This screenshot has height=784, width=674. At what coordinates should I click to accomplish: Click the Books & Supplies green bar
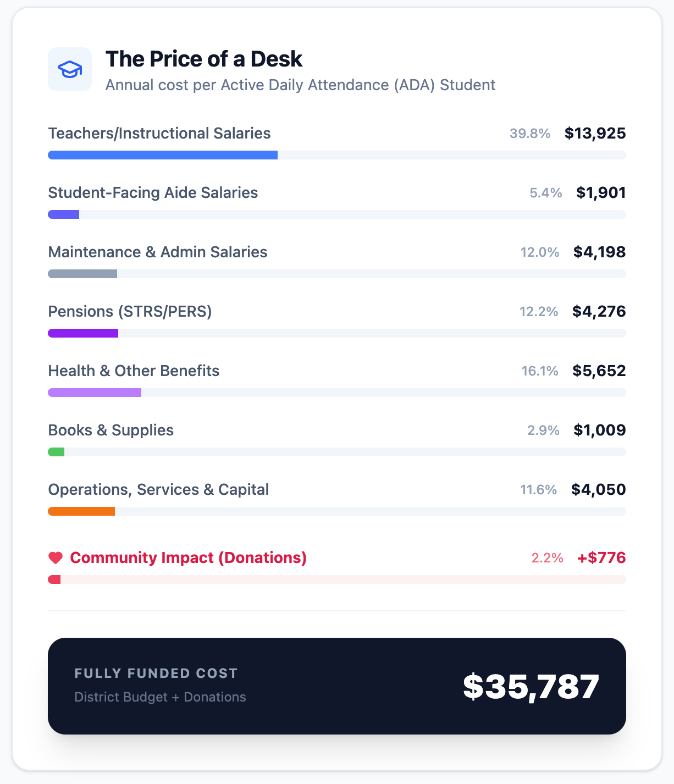click(x=56, y=452)
